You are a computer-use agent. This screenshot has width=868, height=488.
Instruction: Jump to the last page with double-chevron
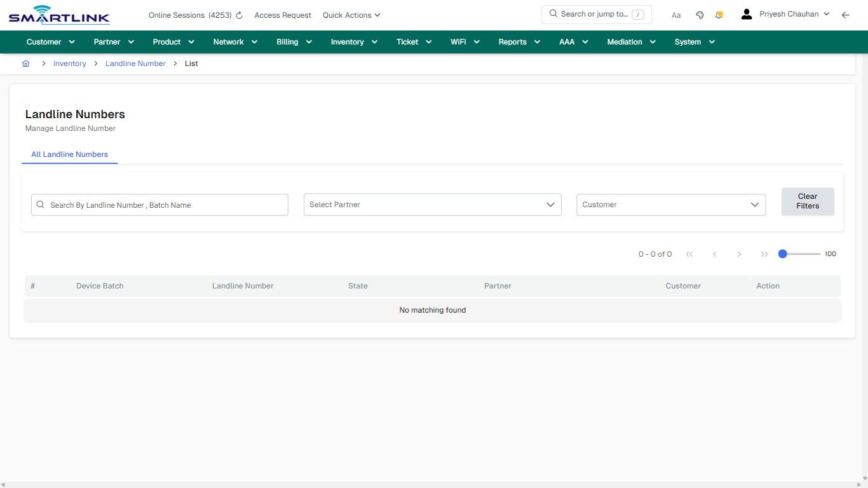coord(764,254)
